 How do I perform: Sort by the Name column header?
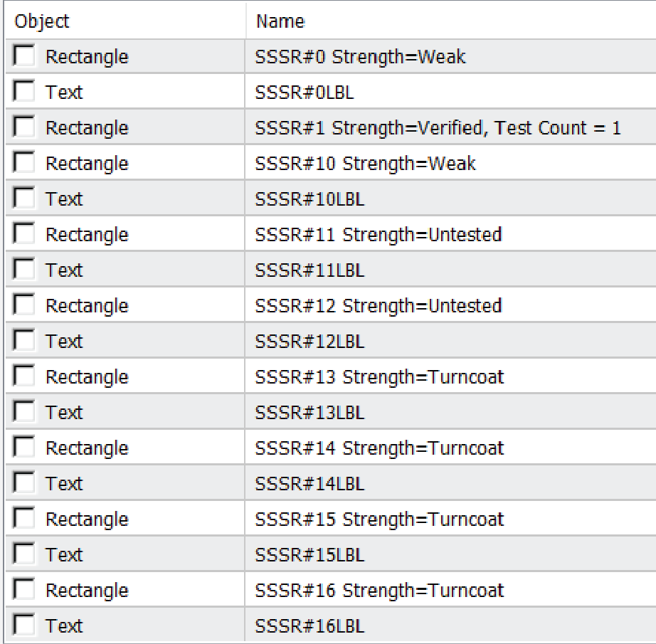451,21
